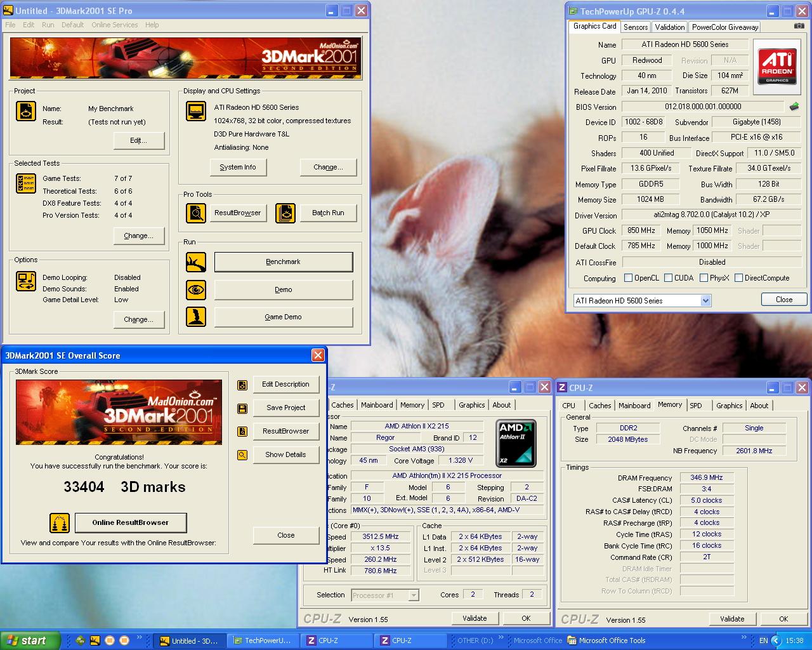The height and width of the screenshot is (650, 812).
Task: Click the ATI Radeon logo in GPU-Z
Action: [x=777, y=67]
